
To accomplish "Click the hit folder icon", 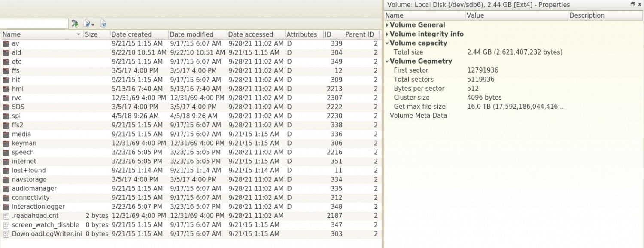I will [x=6, y=80].
